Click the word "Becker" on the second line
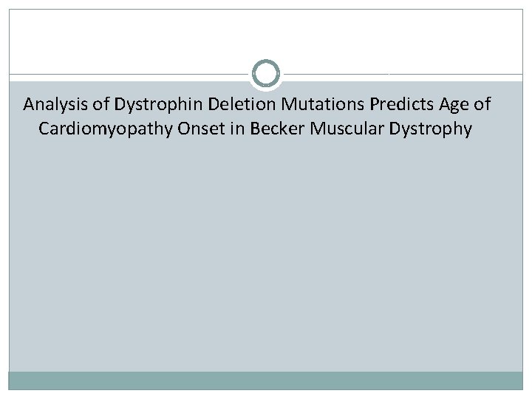The height and width of the screenshot is (399, 532). click(x=262, y=129)
